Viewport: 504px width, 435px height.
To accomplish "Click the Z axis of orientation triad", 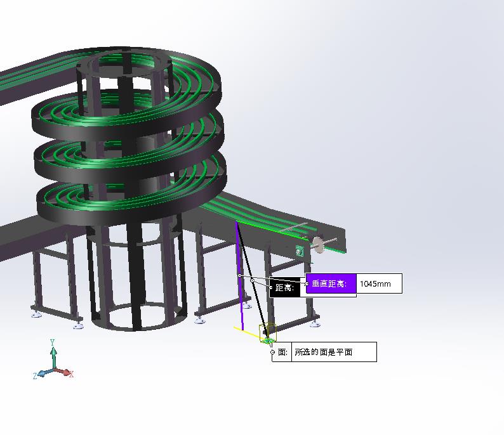I will pyautogui.click(x=43, y=373).
